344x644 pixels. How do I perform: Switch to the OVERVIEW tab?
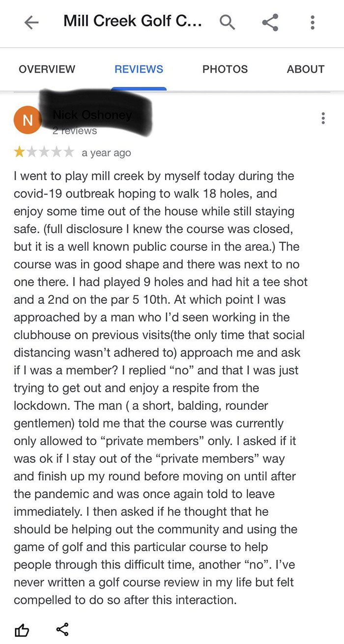pos(47,69)
